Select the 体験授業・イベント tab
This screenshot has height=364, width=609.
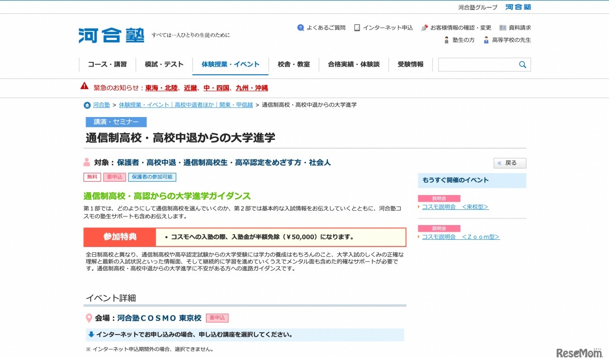point(230,64)
